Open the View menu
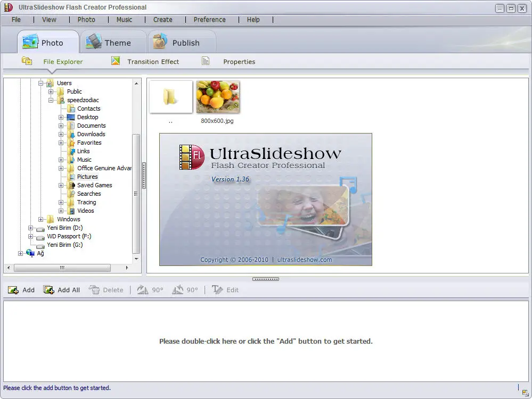The height and width of the screenshot is (399, 532). point(49,20)
